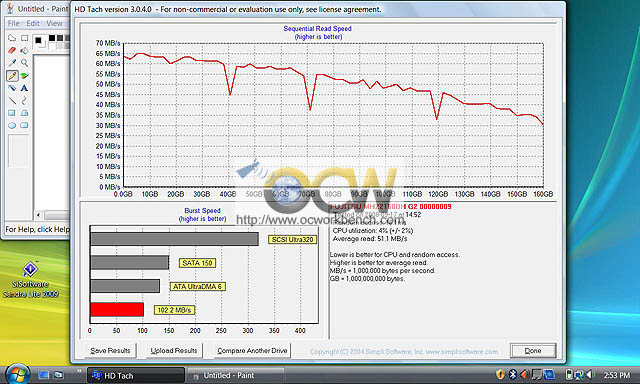This screenshot has height=384, width=640.
Task: Select the Rectangle shape tool in Paint
Action: (x=12, y=113)
